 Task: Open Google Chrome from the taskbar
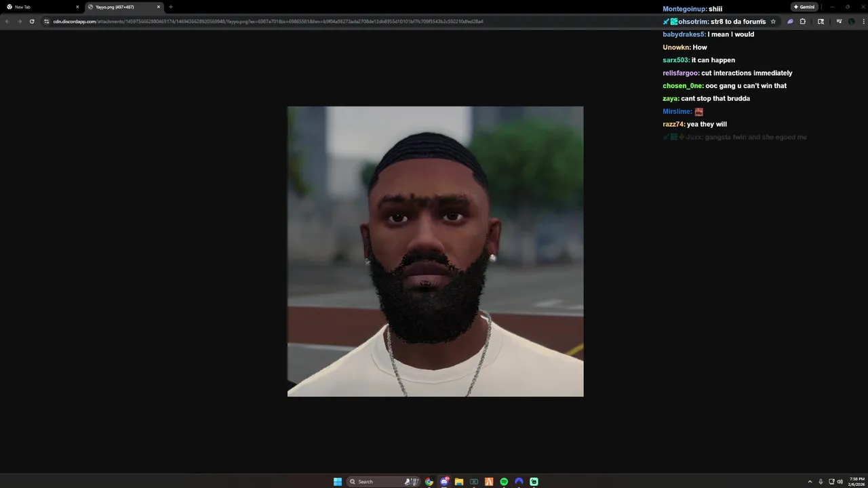pyautogui.click(x=429, y=481)
